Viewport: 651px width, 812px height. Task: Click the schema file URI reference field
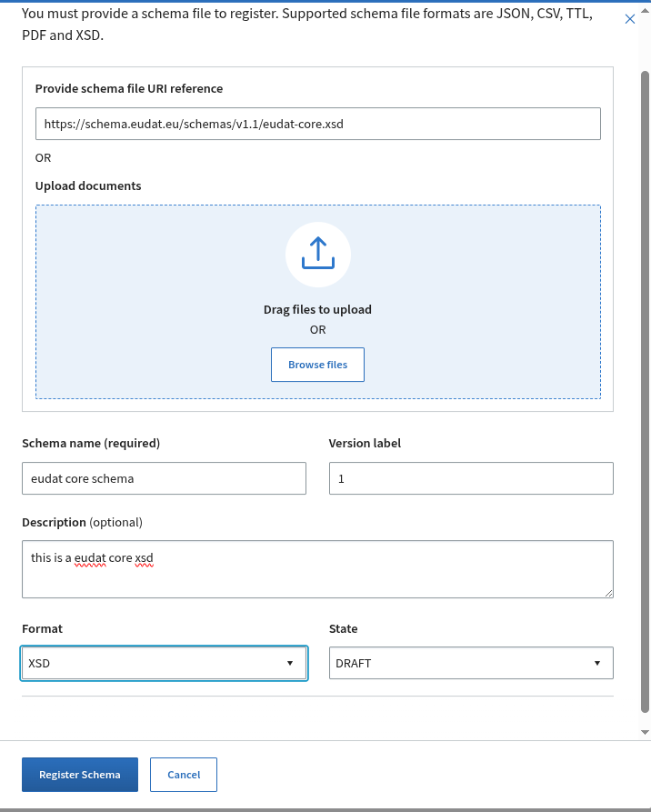tap(318, 124)
